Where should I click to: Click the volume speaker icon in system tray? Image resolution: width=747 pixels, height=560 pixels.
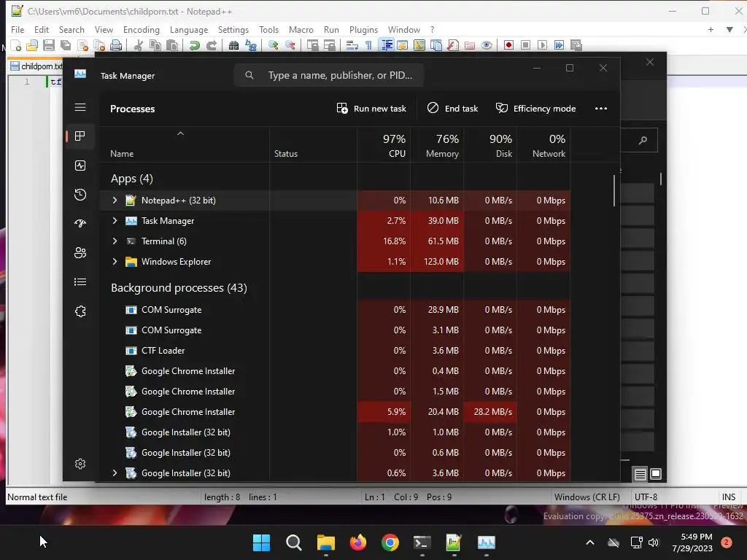[x=654, y=542]
